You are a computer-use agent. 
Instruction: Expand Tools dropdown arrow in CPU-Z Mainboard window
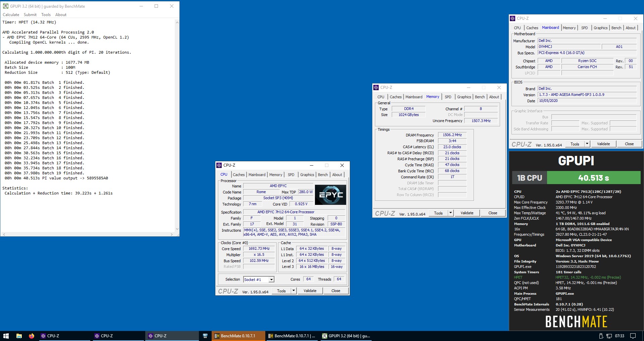(x=587, y=144)
